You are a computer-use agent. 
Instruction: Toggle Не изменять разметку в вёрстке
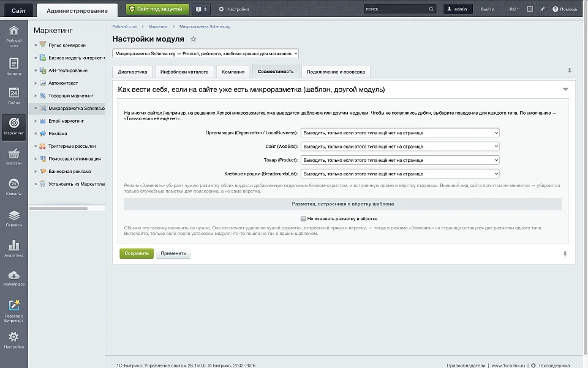click(x=303, y=218)
